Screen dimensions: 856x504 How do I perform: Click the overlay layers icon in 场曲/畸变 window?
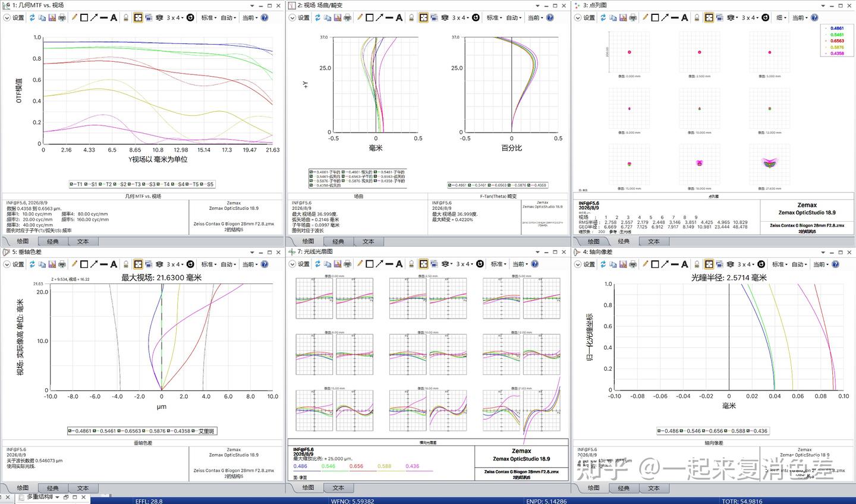pos(445,18)
